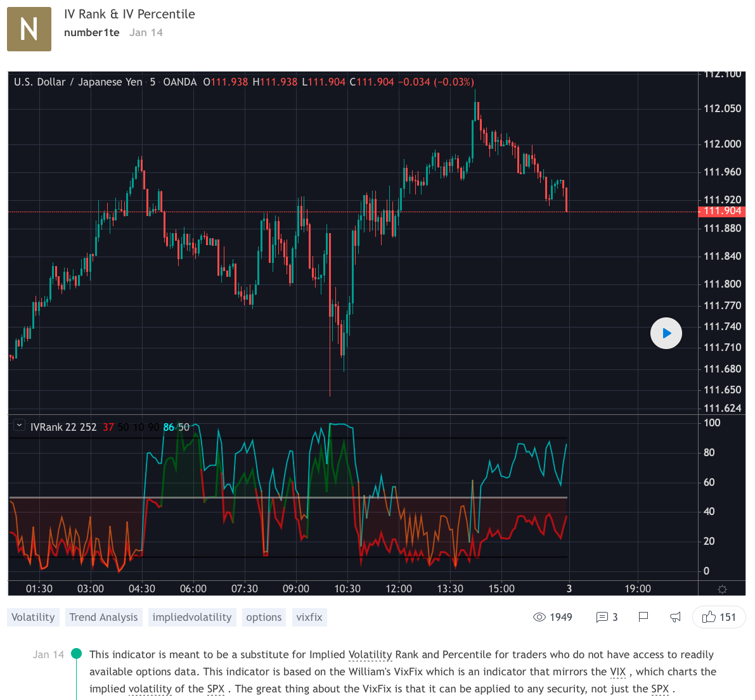This screenshot has width=755, height=700.
Task: Select the options tag
Action: click(x=264, y=617)
